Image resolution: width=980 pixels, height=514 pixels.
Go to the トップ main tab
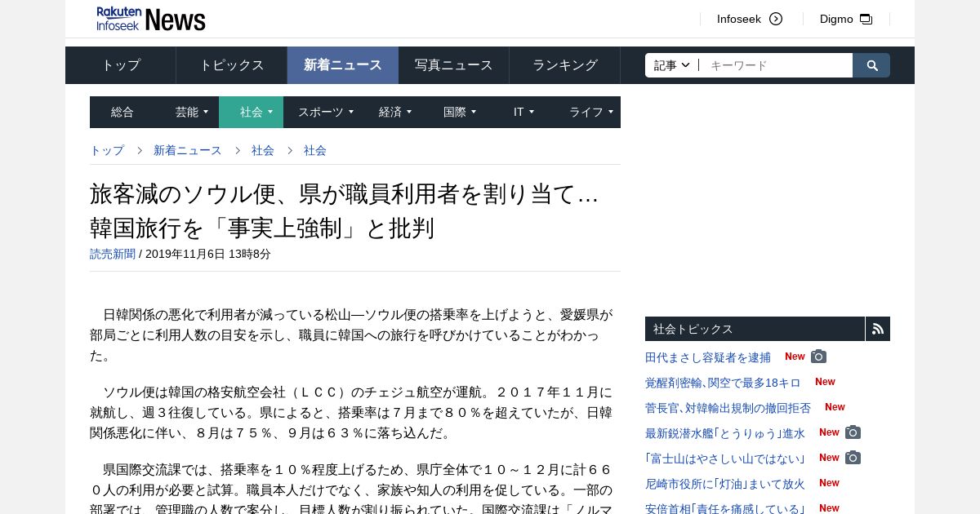(x=121, y=65)
